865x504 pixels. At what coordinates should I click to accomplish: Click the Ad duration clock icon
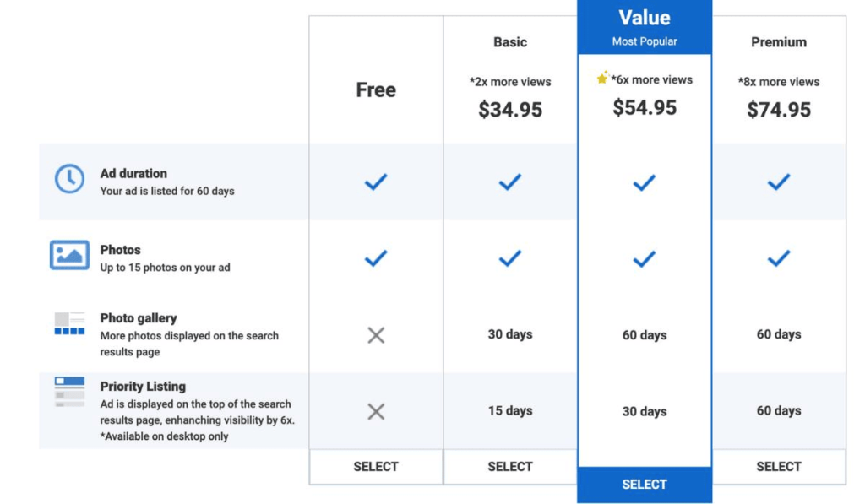[x=69, y=179]
